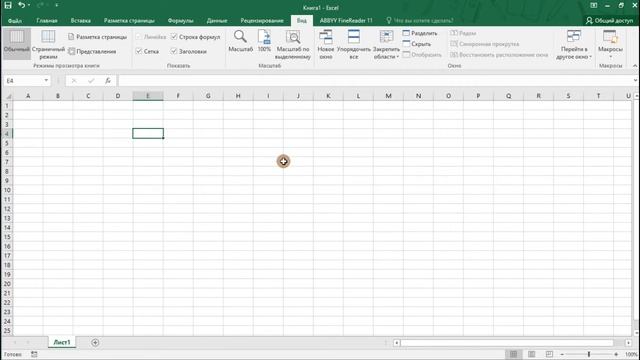Screen dimensions: 640x360
Task: Expand the Макросы dropdown arrow
Action: pyautogui.click(x=610, y=57)
